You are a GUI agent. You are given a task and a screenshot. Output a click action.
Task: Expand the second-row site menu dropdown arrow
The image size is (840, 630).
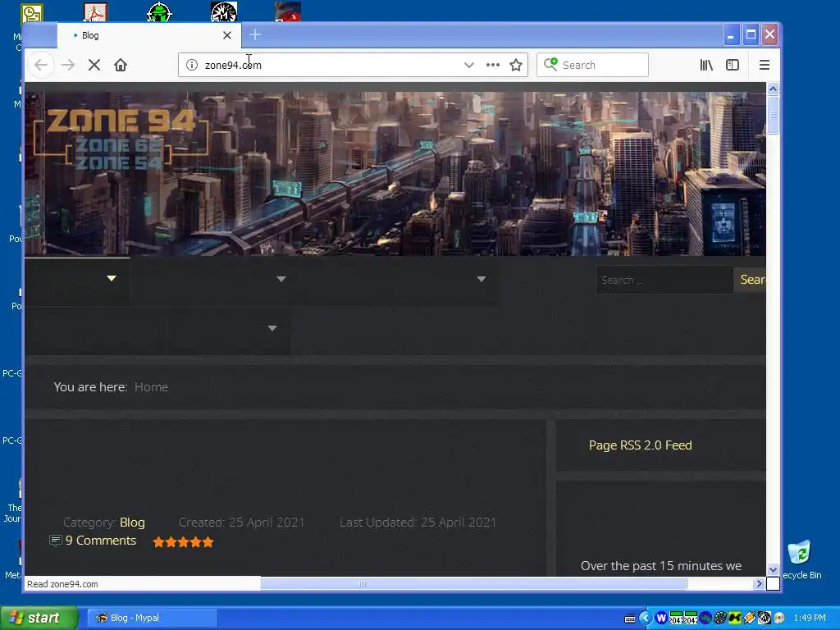272,328
